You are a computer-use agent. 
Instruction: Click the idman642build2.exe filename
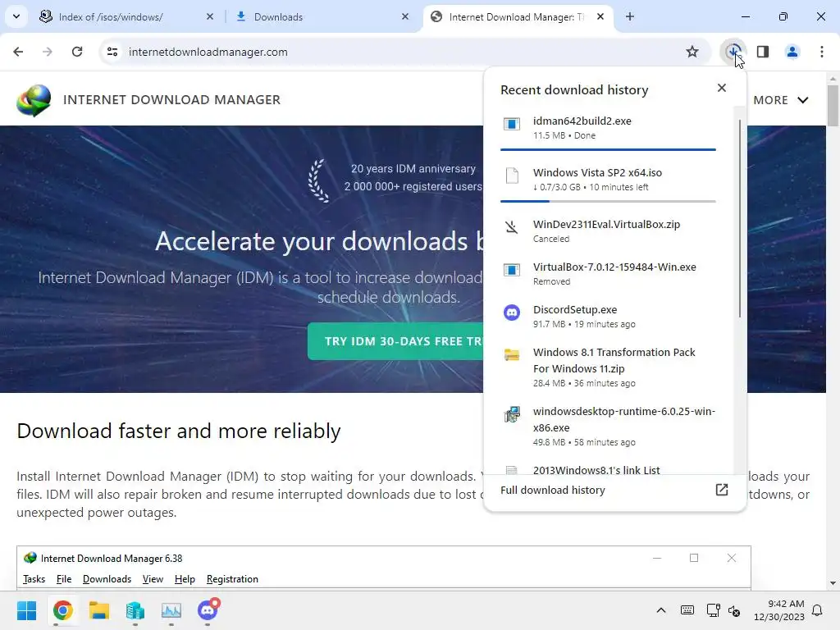pos(582,121)
